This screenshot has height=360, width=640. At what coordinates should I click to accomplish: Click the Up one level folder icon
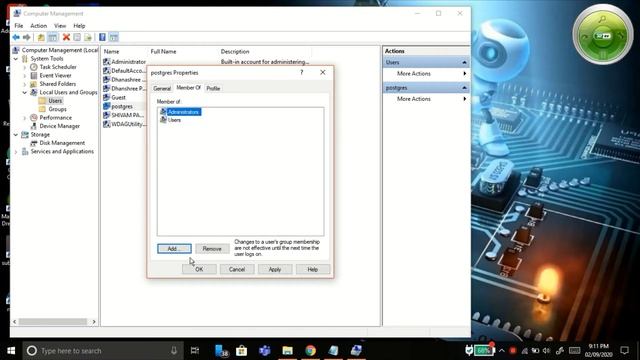pos(41,38)
